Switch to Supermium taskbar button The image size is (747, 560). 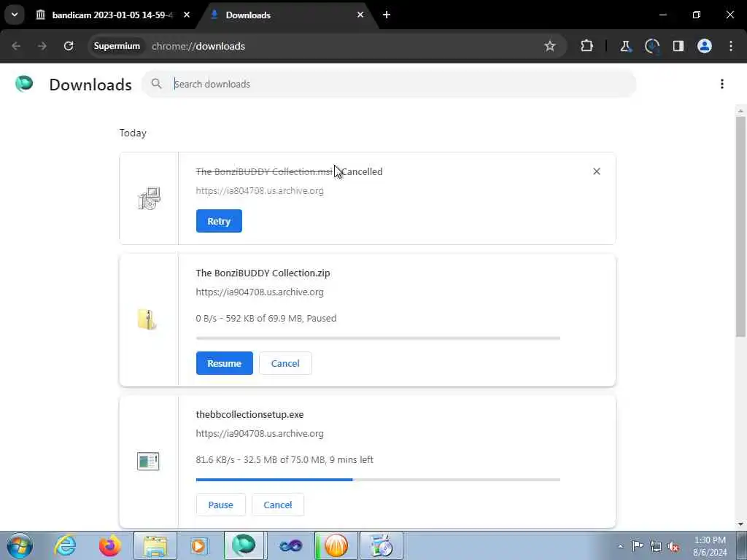244,545
